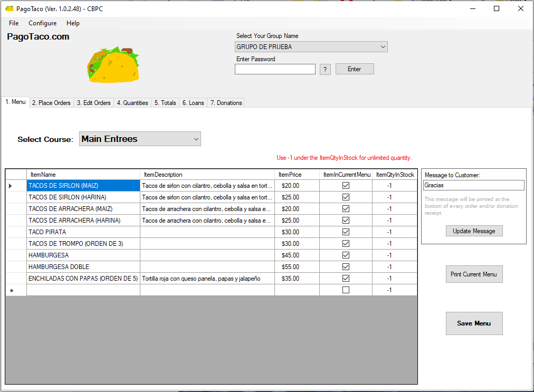Uncheck ItemInCurrentMenu for TACOS DE ARRACHERA (HARINA)

[x=346, y=221]
